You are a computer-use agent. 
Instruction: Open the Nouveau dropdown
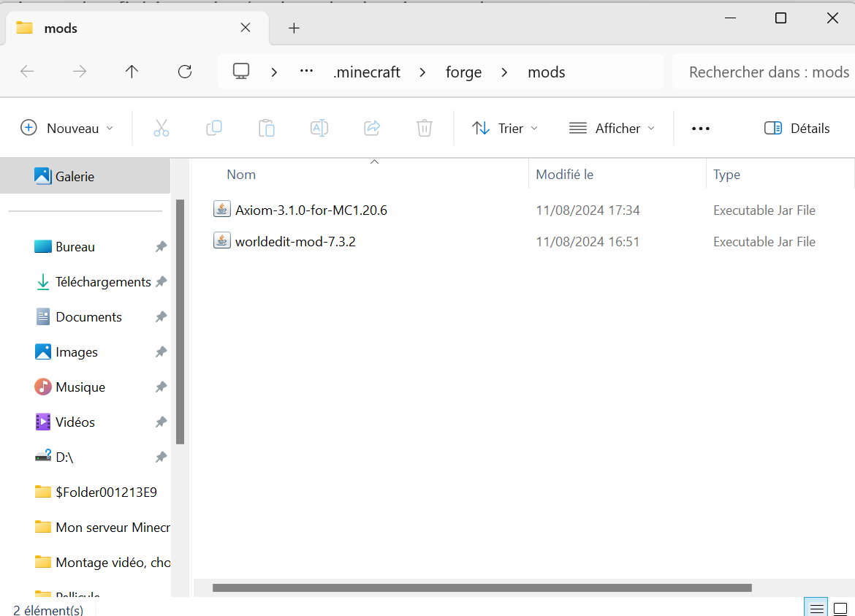67,128
